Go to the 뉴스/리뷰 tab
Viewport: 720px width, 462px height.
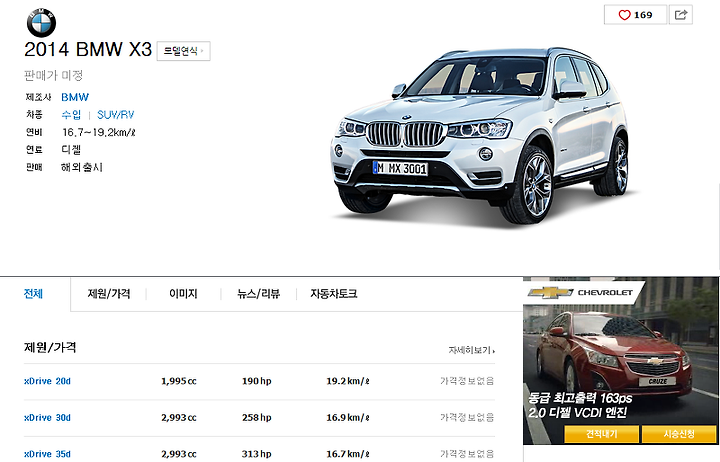click(259, 294)
